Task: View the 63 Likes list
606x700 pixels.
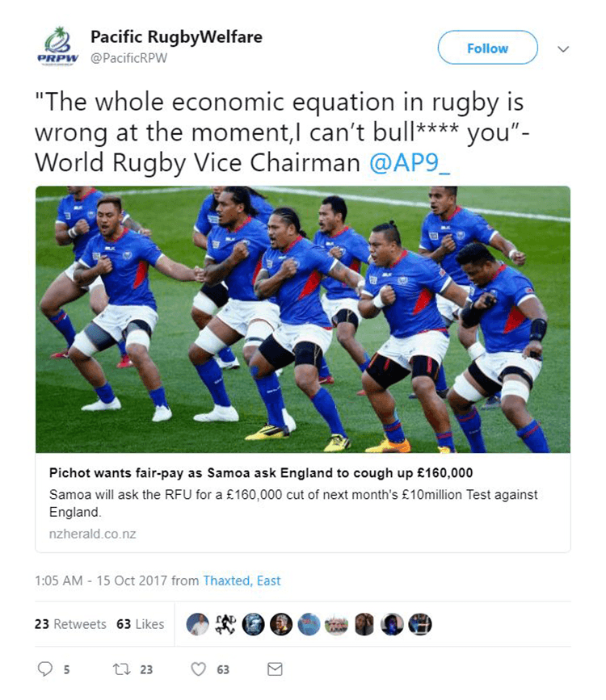Action: tap(140, 624)
